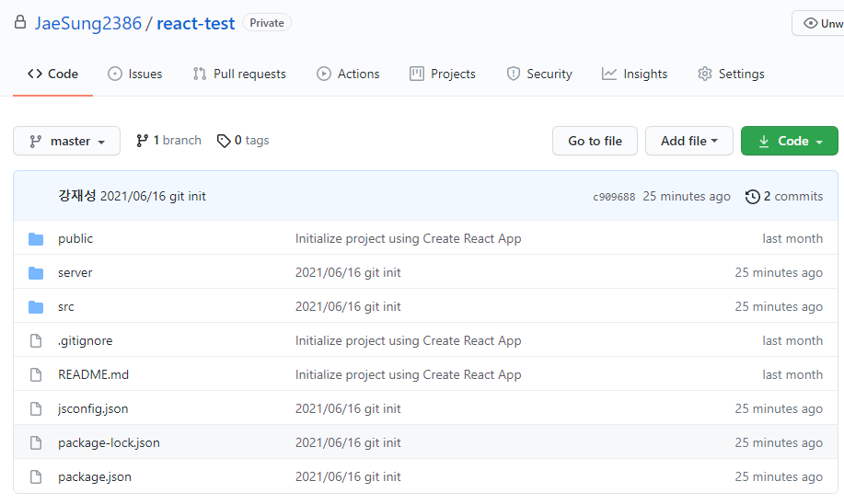Open commit message in package-lock.json row
This screenshot has height=504, width=844.
click(x=348, y=442)
